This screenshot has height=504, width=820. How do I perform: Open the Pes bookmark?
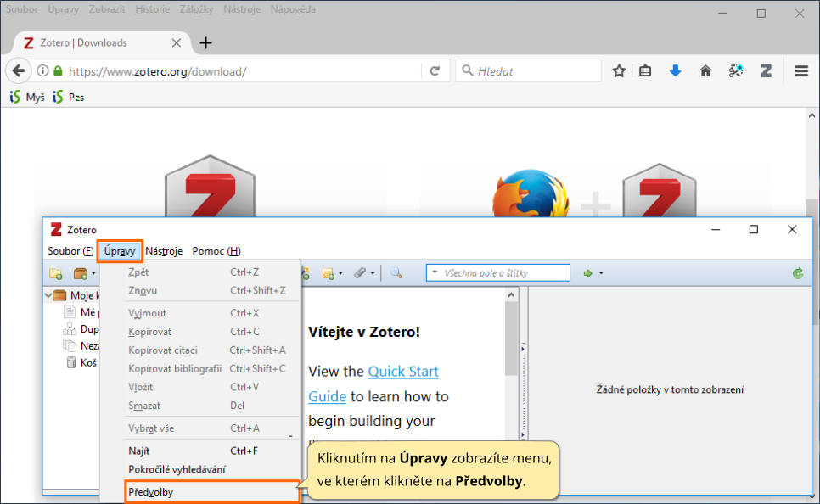click(x=68, y=98)
